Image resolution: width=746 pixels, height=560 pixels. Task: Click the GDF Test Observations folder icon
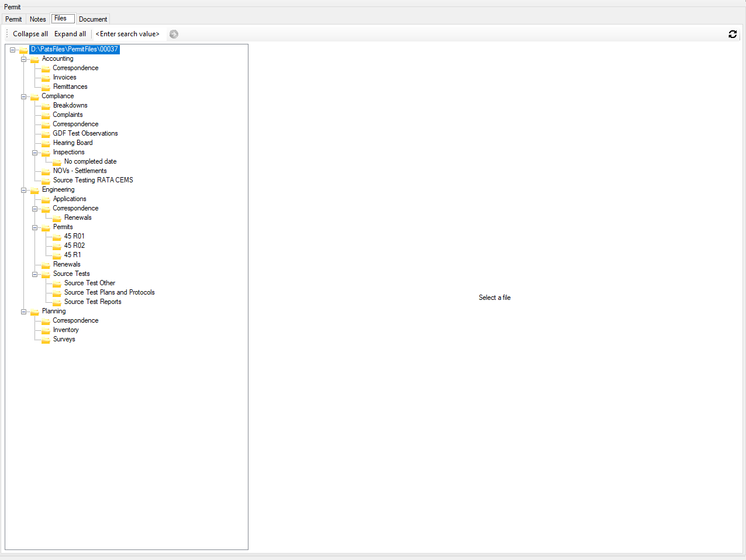[46, 133]
